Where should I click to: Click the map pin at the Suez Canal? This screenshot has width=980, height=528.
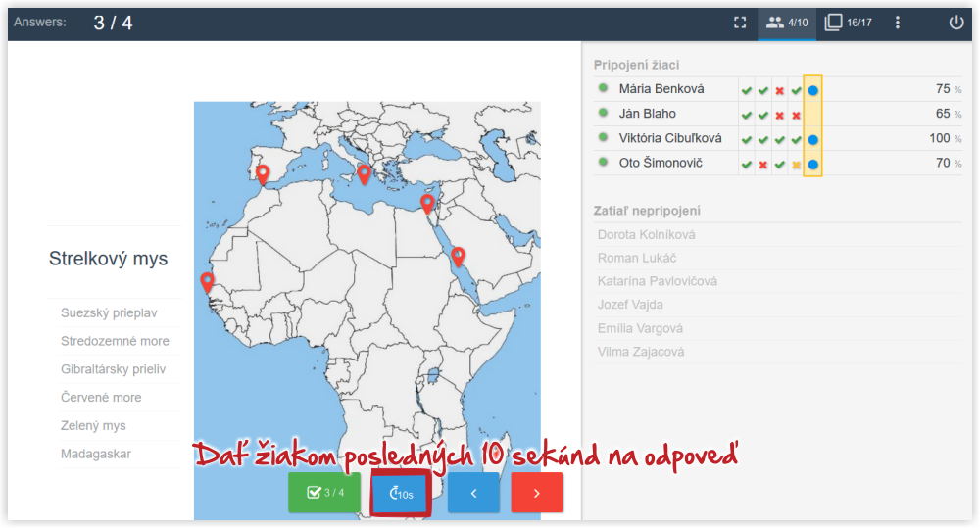[427, 203]
